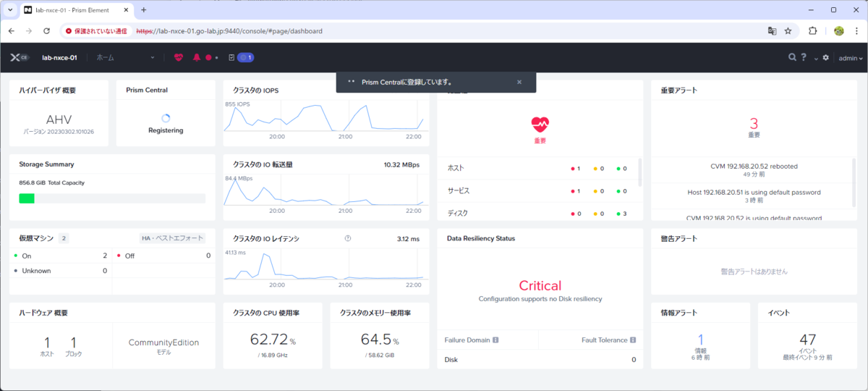Click the magnifier search icon in Prism header
Screen dimensions: 868x391
pyautogui.click(x=793, y=57)
